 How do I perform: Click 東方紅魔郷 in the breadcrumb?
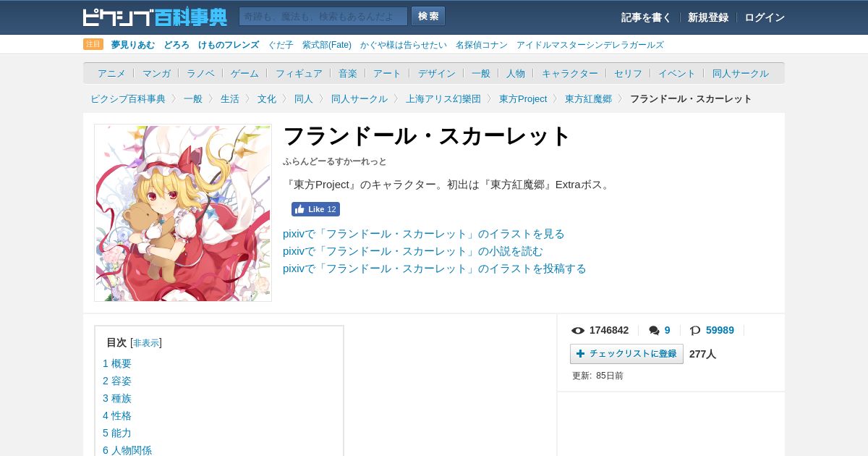(x=588, y=98)
